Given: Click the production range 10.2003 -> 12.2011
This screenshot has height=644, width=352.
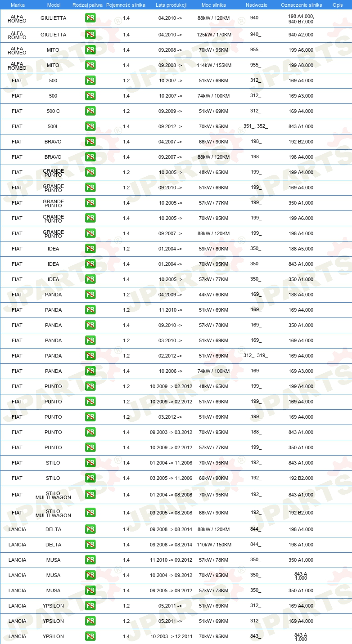Looking at the screenshot, I should coord(171,636).
